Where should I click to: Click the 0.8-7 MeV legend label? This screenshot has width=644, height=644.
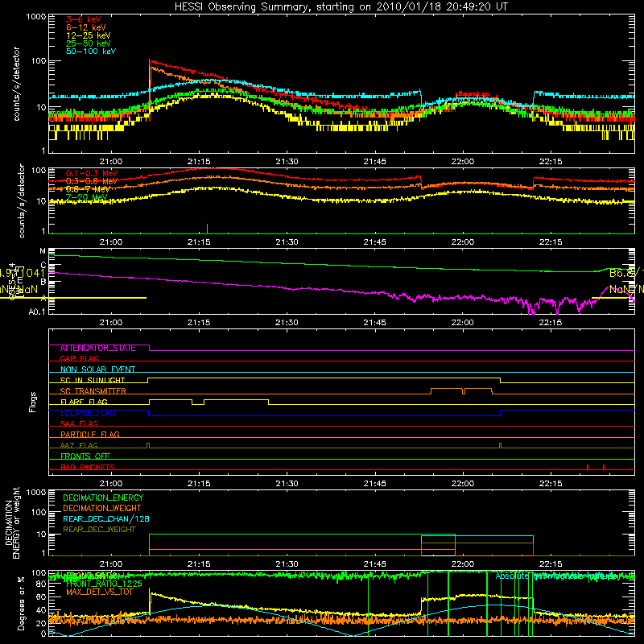coord(88,189)
